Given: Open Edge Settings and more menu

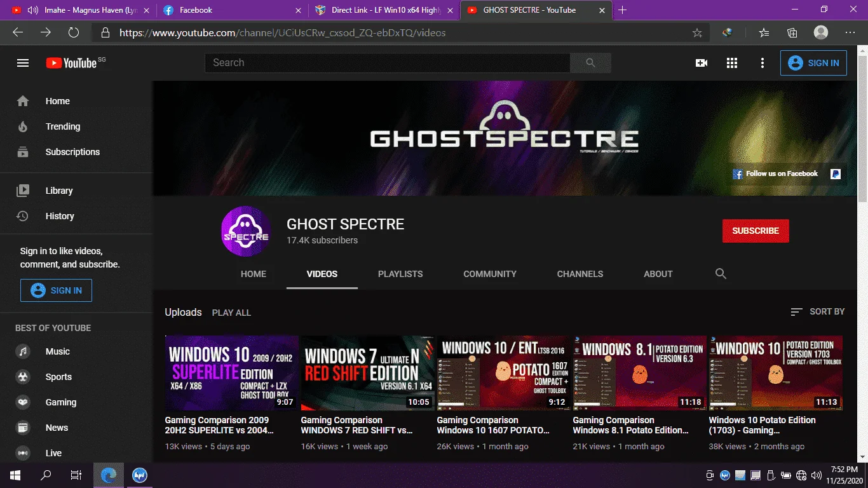Looking at the screenshot, I should click(x=850, y=32).
